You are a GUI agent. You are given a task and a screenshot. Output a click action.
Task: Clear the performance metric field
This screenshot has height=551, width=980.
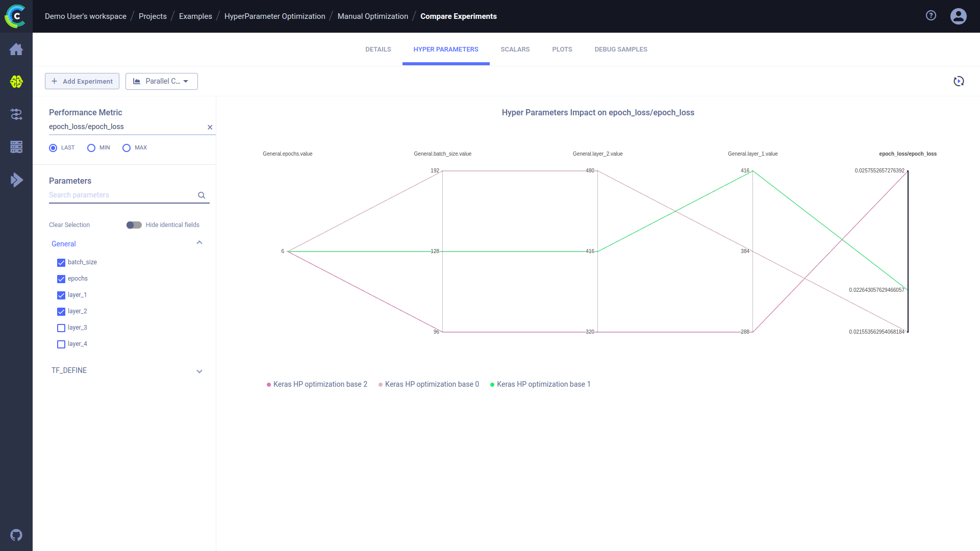click(210, 128)
